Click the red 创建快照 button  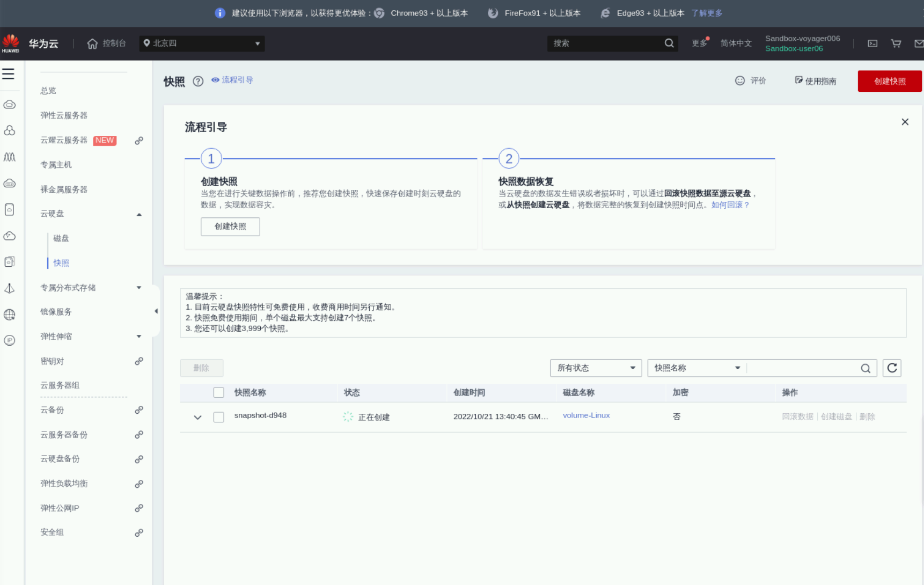pos(890,81)
